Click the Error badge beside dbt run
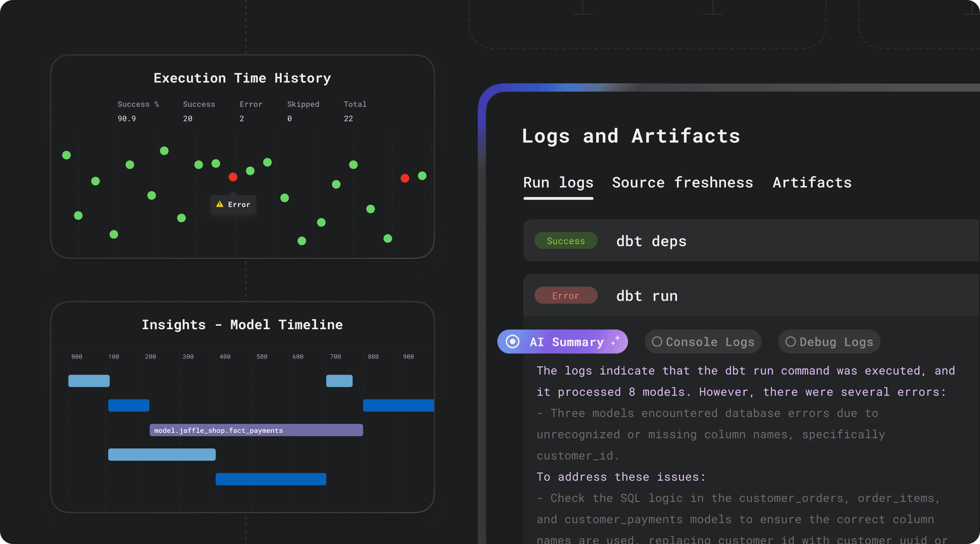The image size is (980, 544). point(566,296)
